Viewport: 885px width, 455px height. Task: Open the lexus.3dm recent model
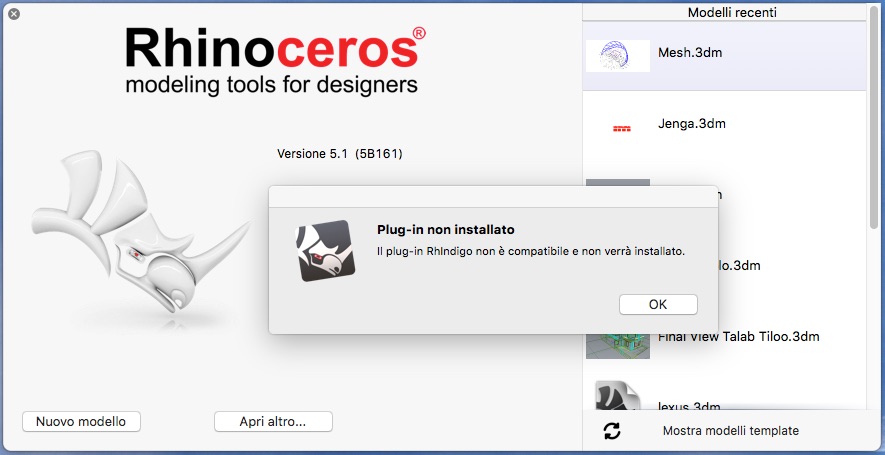point(690,406)
